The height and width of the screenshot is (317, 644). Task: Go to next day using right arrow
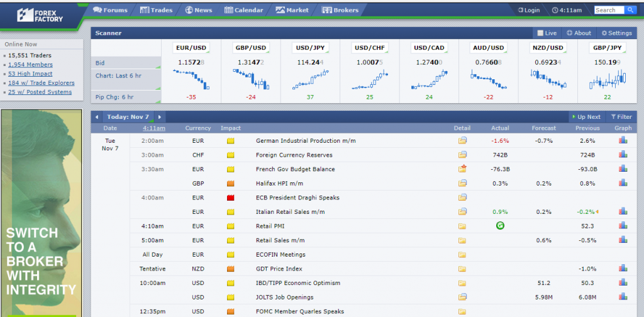pos(160,117)
